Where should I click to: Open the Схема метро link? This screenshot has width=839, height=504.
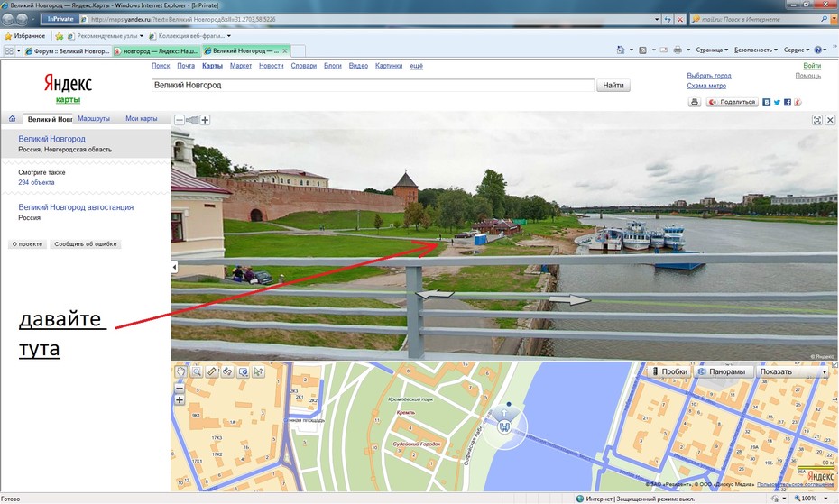(x=706, y=86)
